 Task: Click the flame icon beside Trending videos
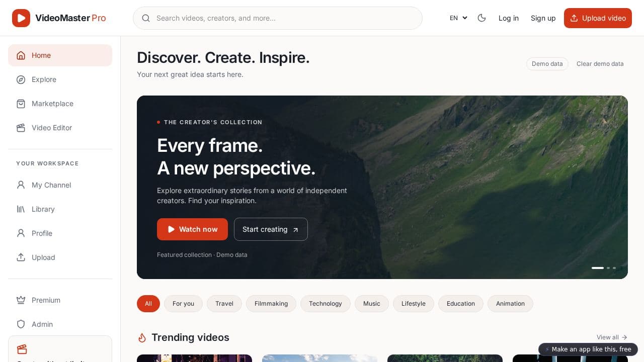(x=142, y=338)
